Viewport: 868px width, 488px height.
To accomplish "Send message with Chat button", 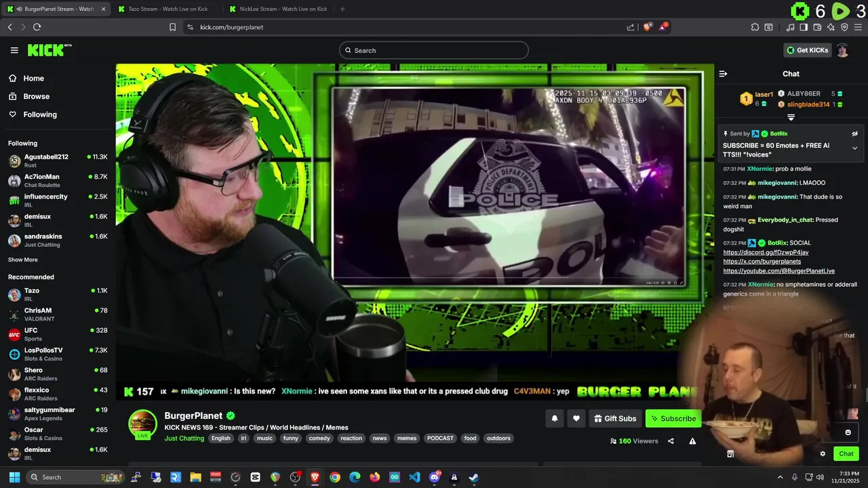I will pyautogui.click(x=846, y=454).
